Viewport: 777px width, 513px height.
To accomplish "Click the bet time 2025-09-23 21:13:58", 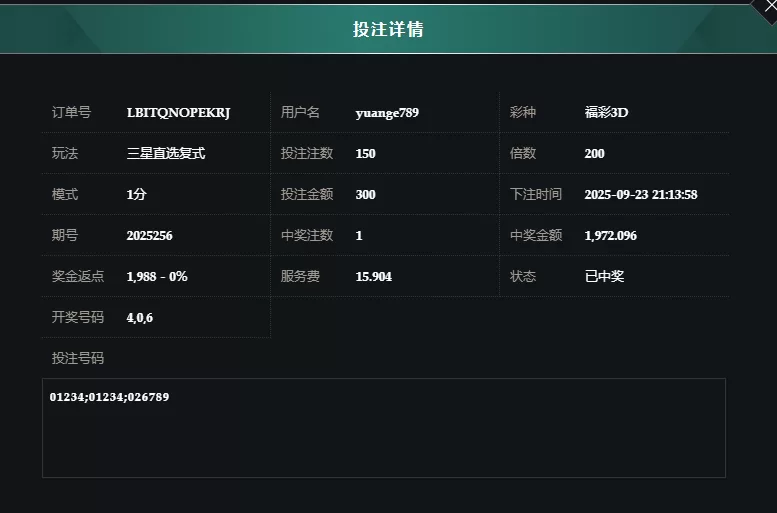I will [640, 194].
